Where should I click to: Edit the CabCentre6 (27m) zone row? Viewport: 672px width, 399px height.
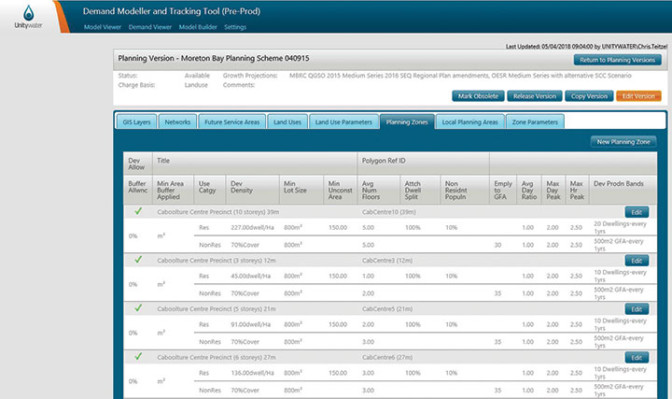click(x=636, y=357)
